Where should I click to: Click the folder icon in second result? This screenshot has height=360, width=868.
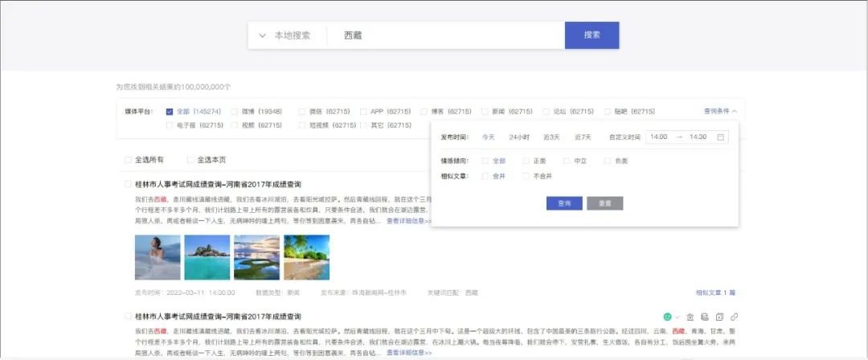point(719,317)
